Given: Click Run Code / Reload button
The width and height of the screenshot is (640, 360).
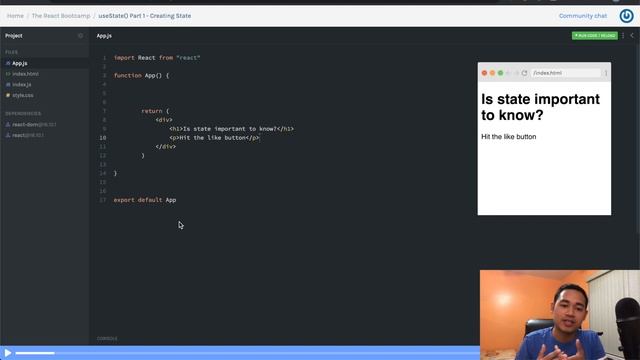Looking at the screenshot, I should [595, 36].
